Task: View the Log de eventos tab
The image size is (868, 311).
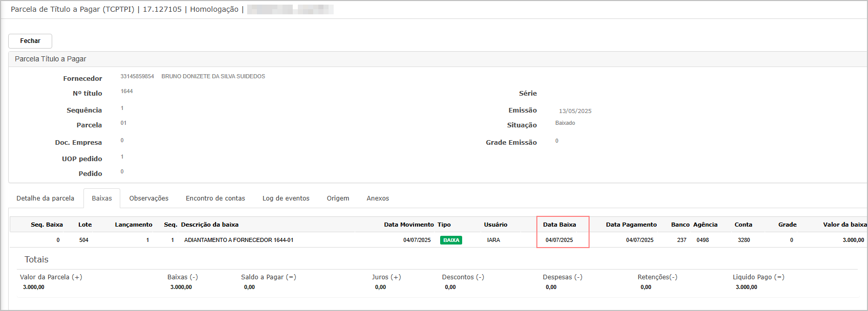Action: click(286, 198)
